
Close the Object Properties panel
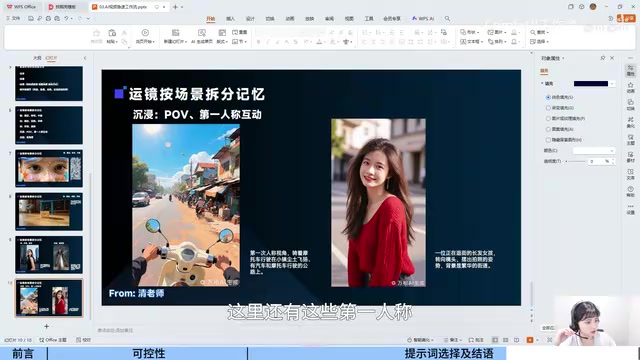point(612,58)
